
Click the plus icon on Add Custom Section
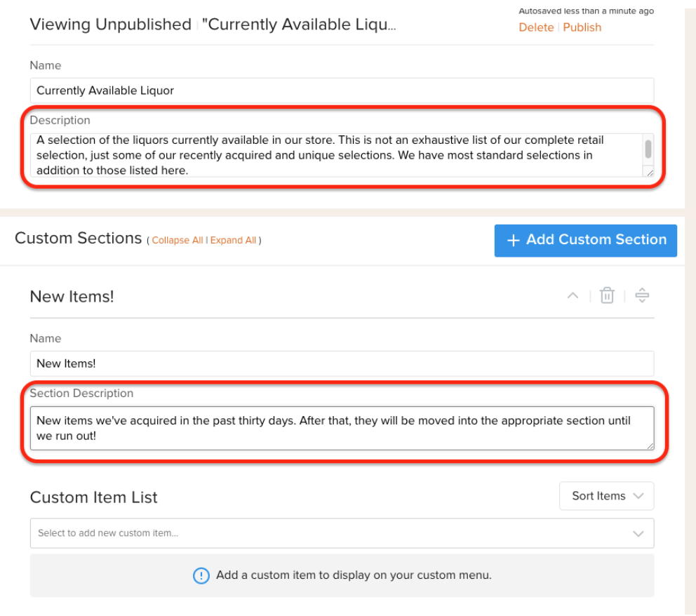point(513,241)
